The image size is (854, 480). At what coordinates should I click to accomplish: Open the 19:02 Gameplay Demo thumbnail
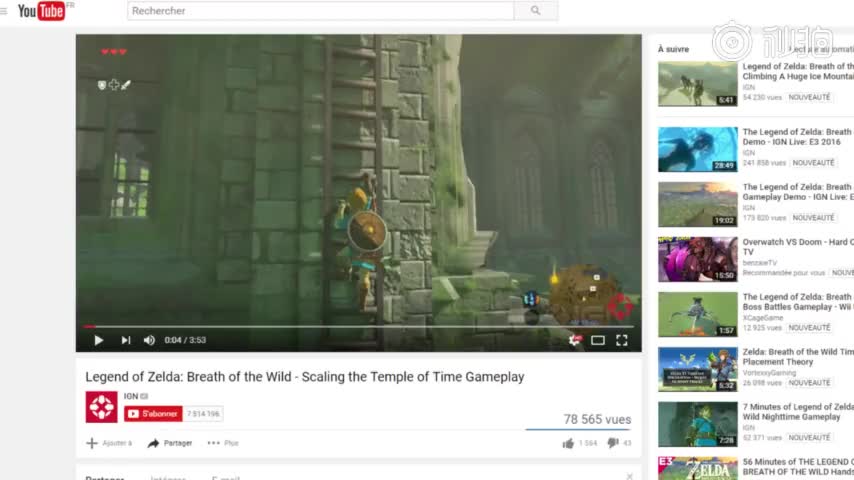coord(698,204)
